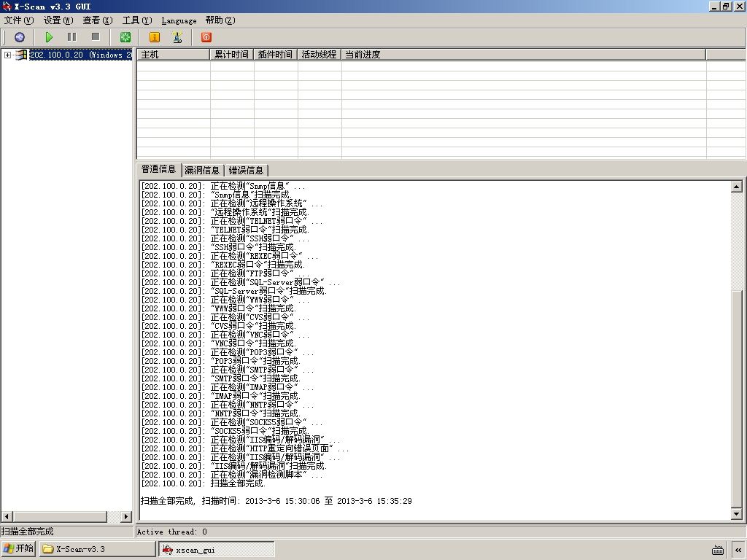Click the X-Scan title bar application icon
The width and height of the screenshot is (747, 560).
(x=7, y=6)
